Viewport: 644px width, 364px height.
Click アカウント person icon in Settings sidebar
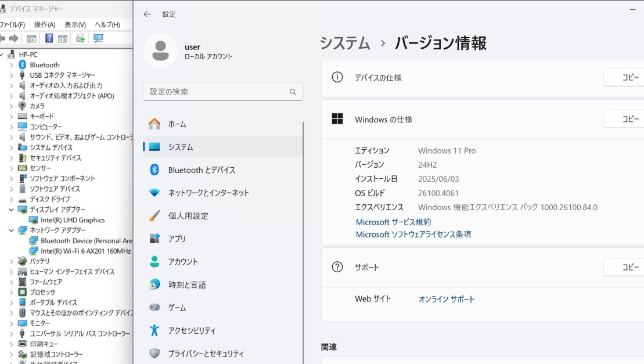tap(154, 261)
